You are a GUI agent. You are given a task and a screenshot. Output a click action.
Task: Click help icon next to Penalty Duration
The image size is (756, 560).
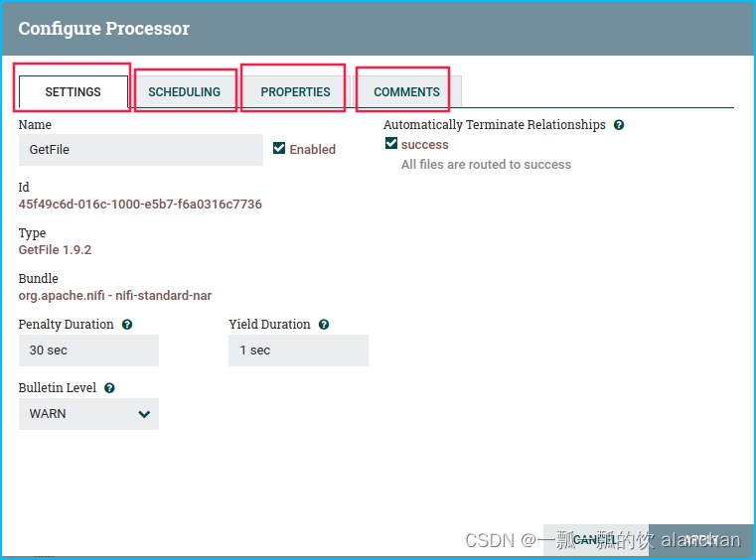[127, 325]
